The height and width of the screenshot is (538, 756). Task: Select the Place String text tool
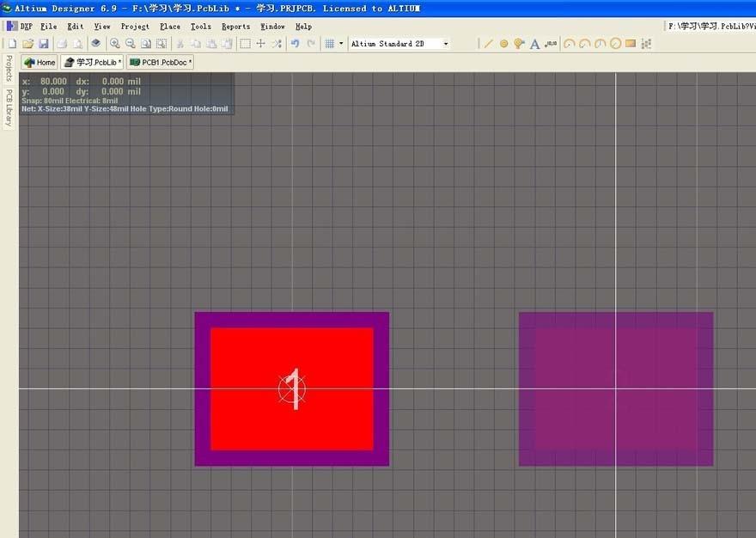pos(534,43)
